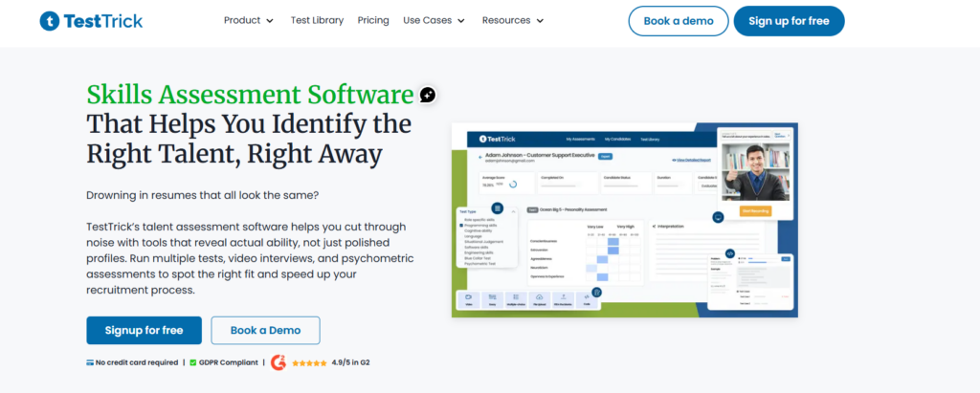
Task: Click the round code brackets icon
Action: (730, 253)
